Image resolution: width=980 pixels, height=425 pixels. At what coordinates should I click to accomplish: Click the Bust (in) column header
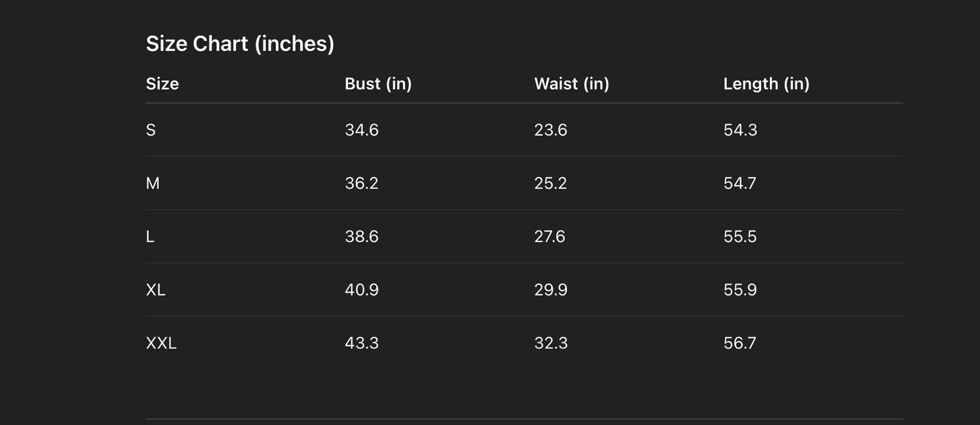coord(378,83)
